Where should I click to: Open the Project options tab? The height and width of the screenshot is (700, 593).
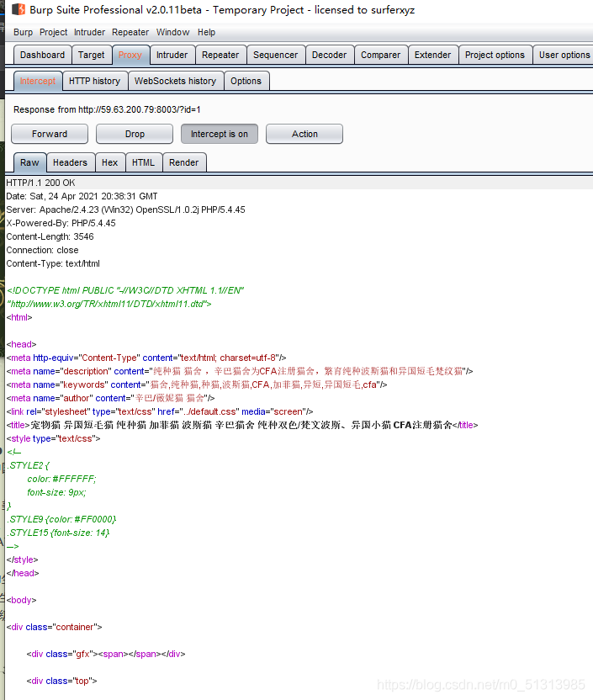(495, 55)
